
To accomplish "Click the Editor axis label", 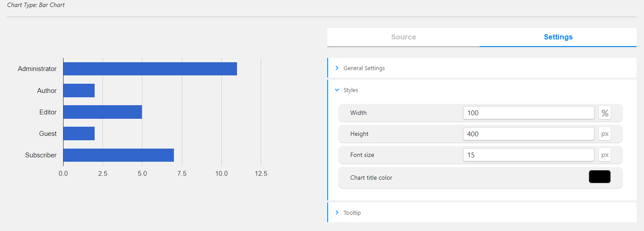I will pos(48,112).
